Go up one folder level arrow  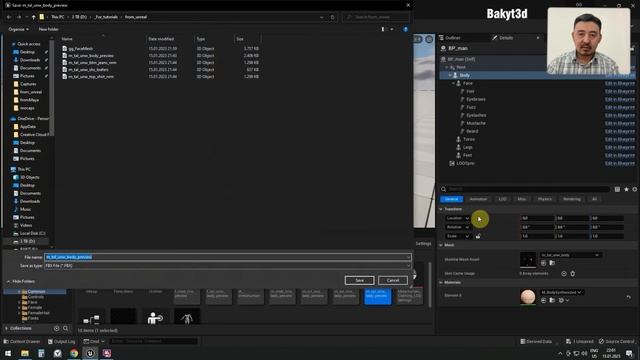(33, 17)
